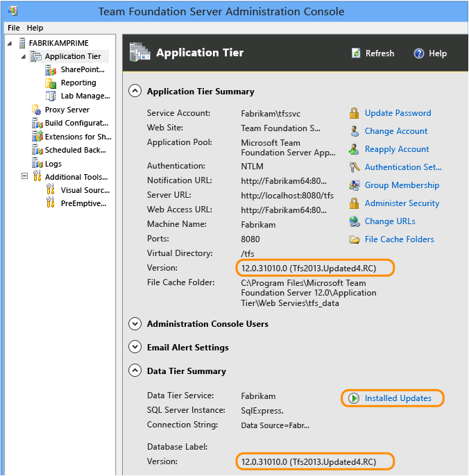The image size is (469, 476).
Task: Click the Reporting node icon
Action: (51, 83)
